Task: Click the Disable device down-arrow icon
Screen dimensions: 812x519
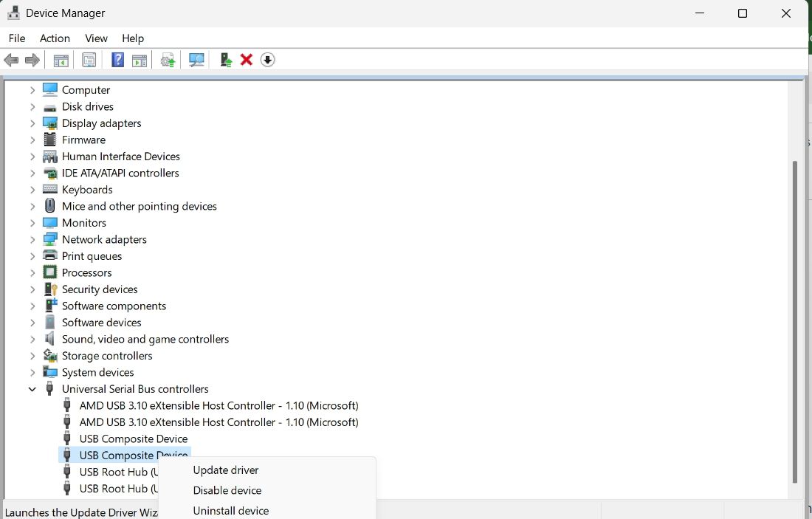Action: coord(268,60)
